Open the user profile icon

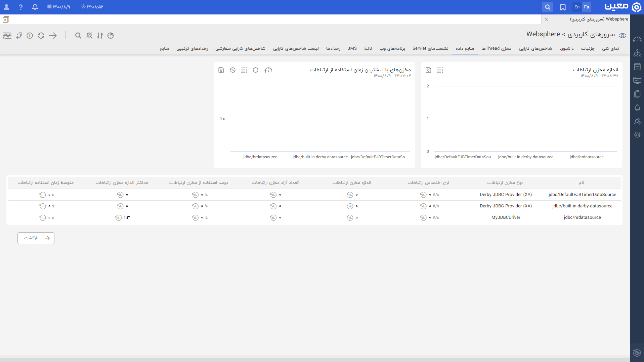tap(6, 7)
